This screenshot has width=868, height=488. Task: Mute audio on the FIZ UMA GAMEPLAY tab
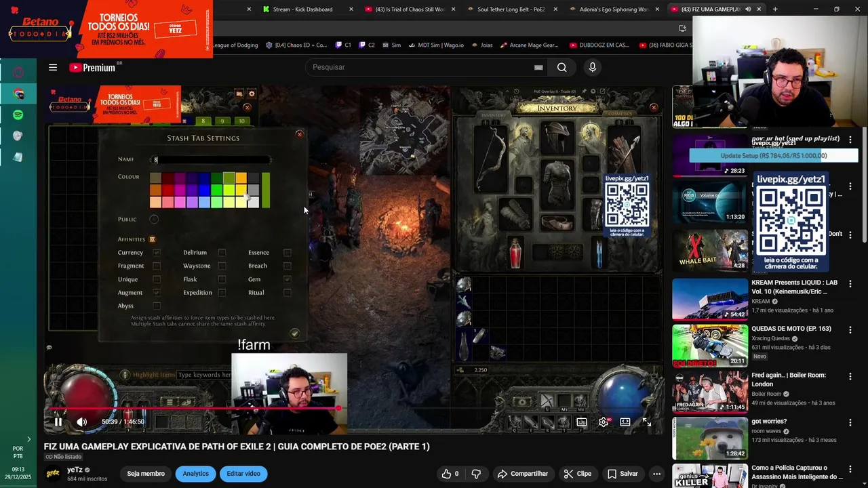point(748,9)
